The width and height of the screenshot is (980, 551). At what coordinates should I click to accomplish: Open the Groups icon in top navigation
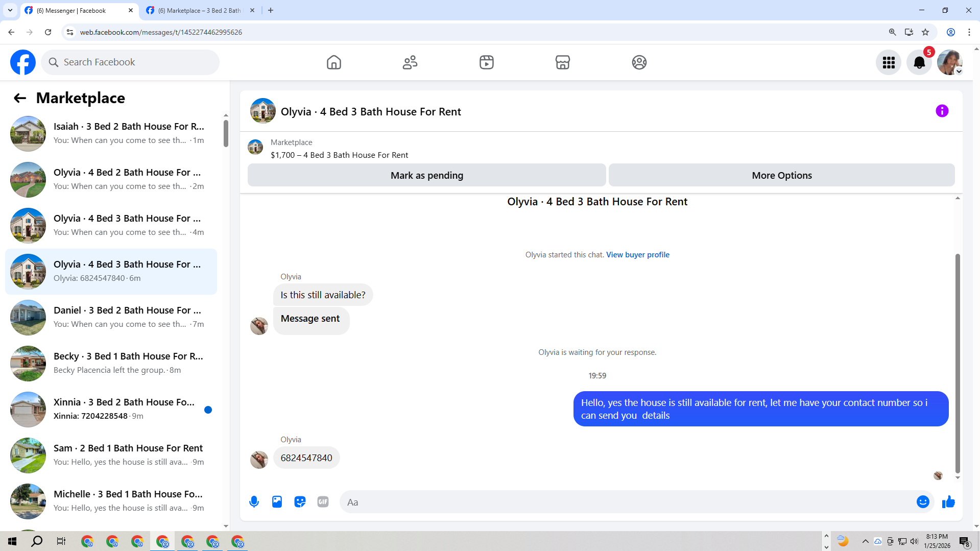[639, 62]
